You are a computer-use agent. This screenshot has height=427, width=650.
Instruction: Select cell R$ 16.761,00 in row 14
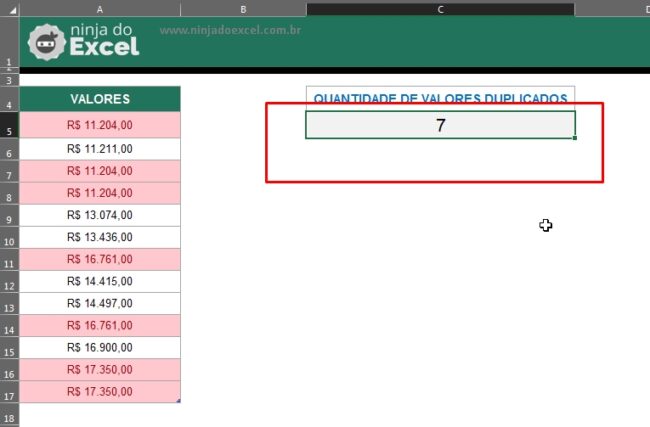click(100, 325)
